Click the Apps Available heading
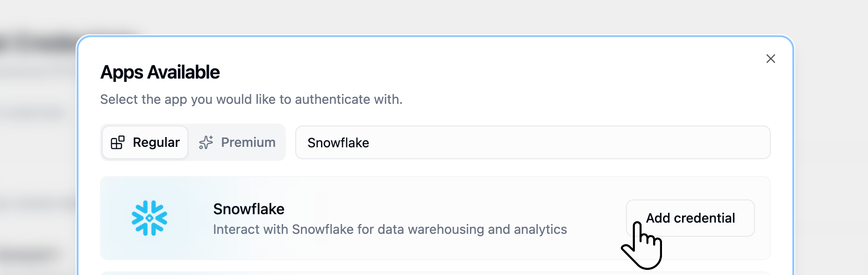The height and width of the screenshot is (275, 868). click(160, 72)
